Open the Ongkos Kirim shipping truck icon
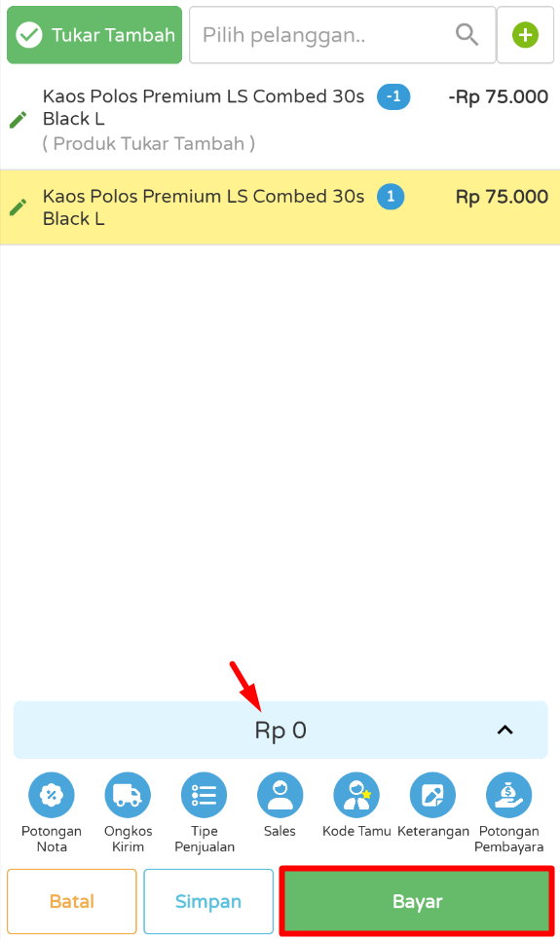The width and height of the screenshot is (560, 940). coord(128,795)
